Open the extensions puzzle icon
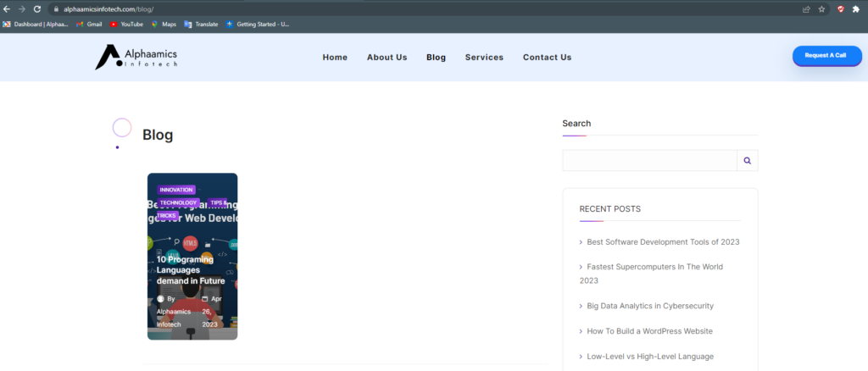This screenshot has height=371, width=868. [x=856, y=9]
